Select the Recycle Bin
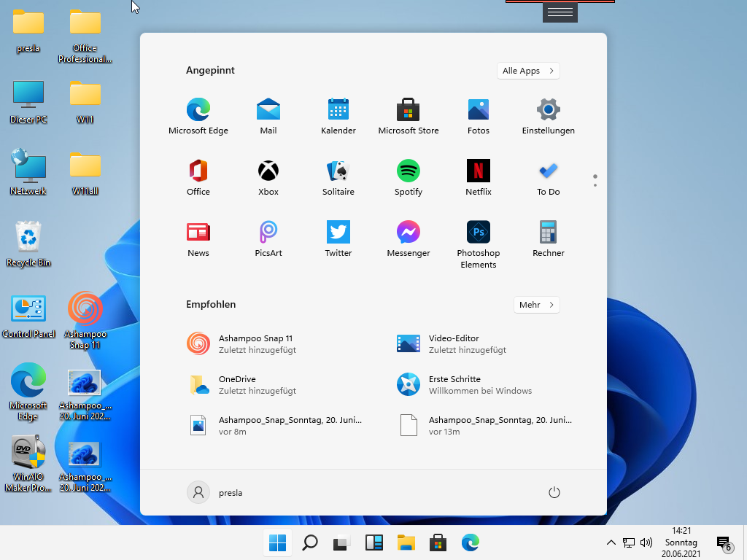This screenshot has height=560, width=747. tap(28, 244)
